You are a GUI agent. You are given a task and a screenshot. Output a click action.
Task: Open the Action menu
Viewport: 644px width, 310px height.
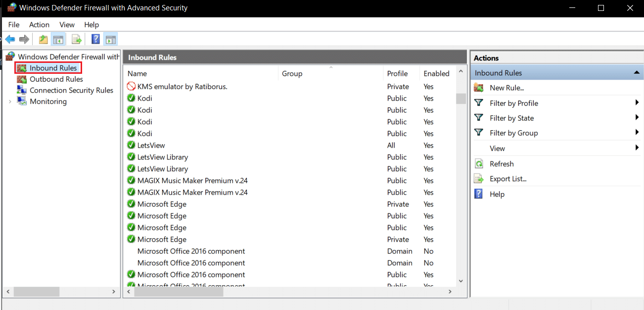39,25
